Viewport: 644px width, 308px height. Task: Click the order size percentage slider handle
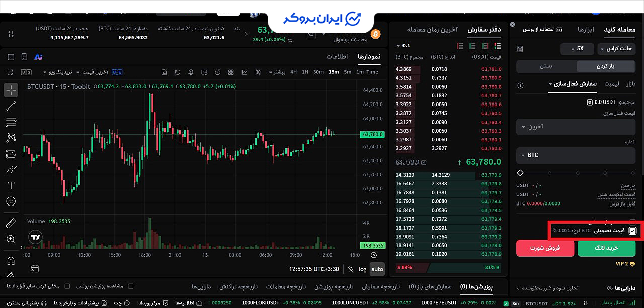pos(520,173)
